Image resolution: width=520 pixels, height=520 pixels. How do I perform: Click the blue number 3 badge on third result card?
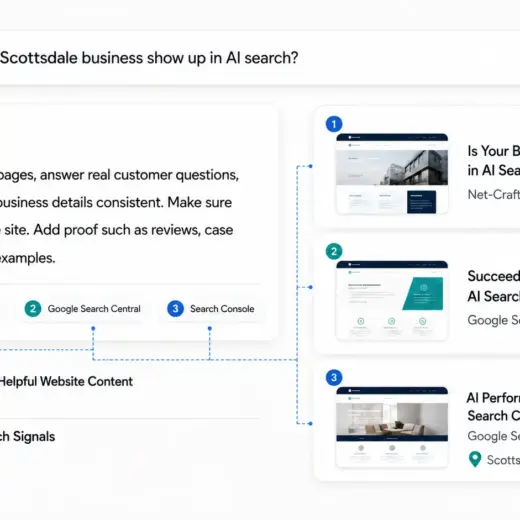pyautogui.click(x=334, y=378)
